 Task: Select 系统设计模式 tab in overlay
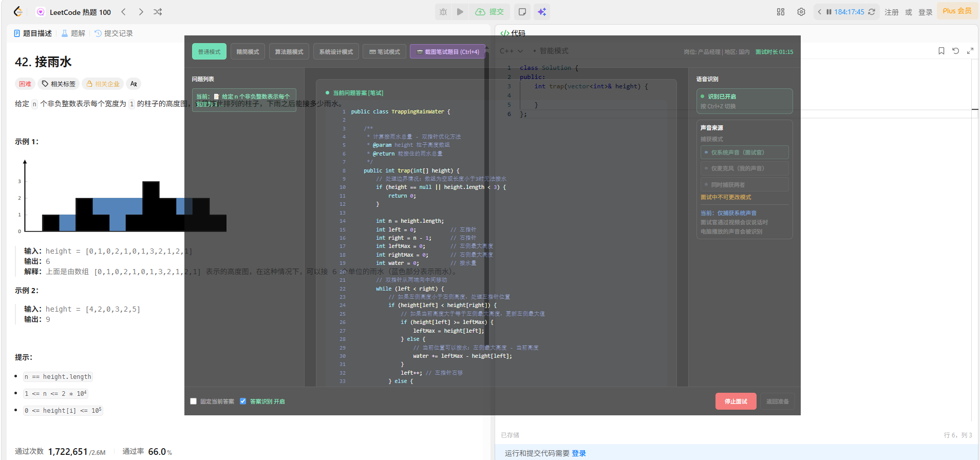(336, 51)
